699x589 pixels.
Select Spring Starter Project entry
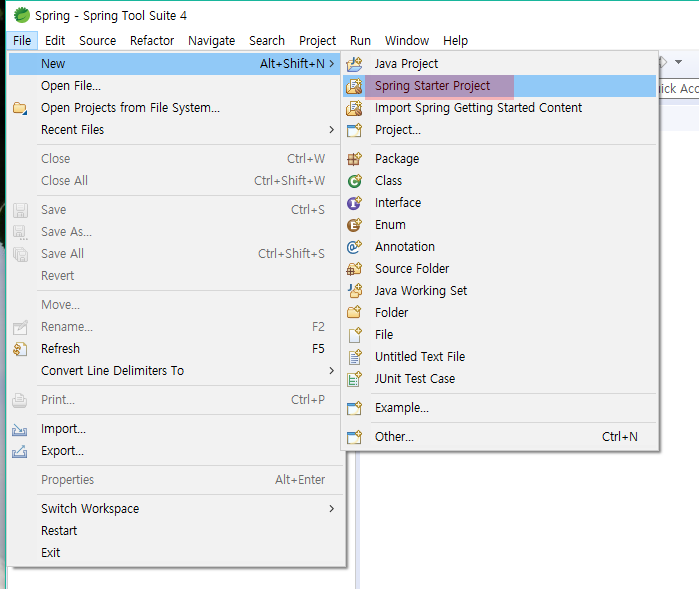click(x=500, y=86)
